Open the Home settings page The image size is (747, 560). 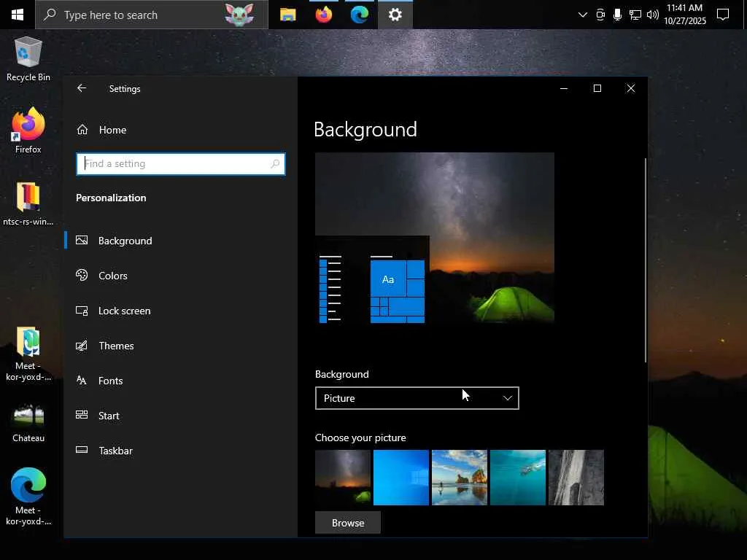112,130
